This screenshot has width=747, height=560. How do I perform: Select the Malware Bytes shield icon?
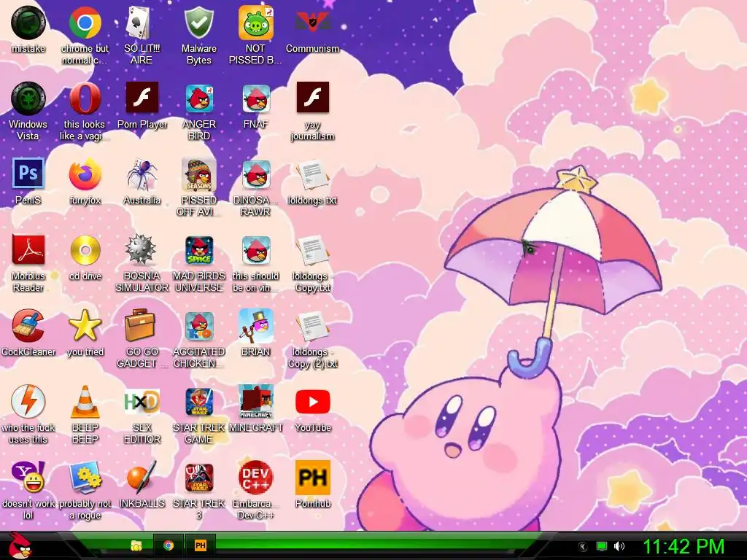click(x=198, y=23)
